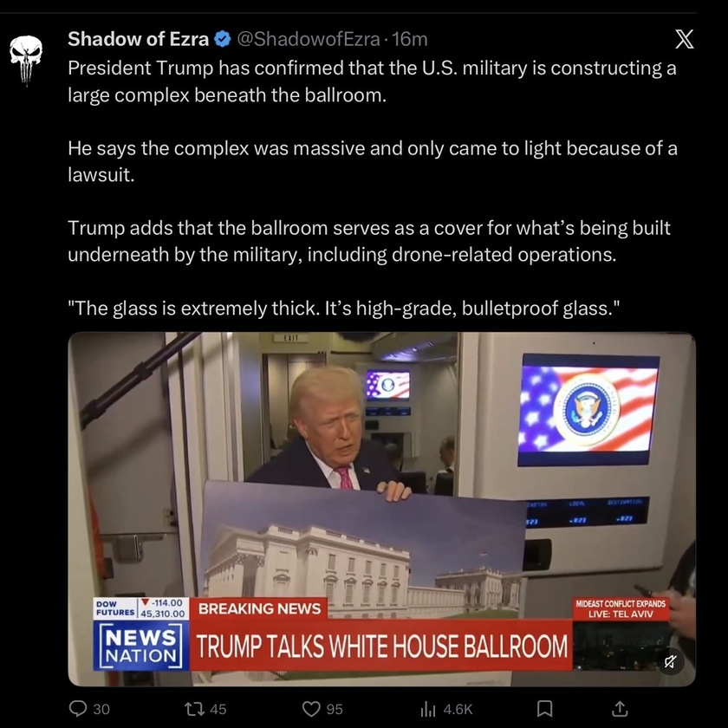
Task: Bookmark this post
Action: point(544,709)
